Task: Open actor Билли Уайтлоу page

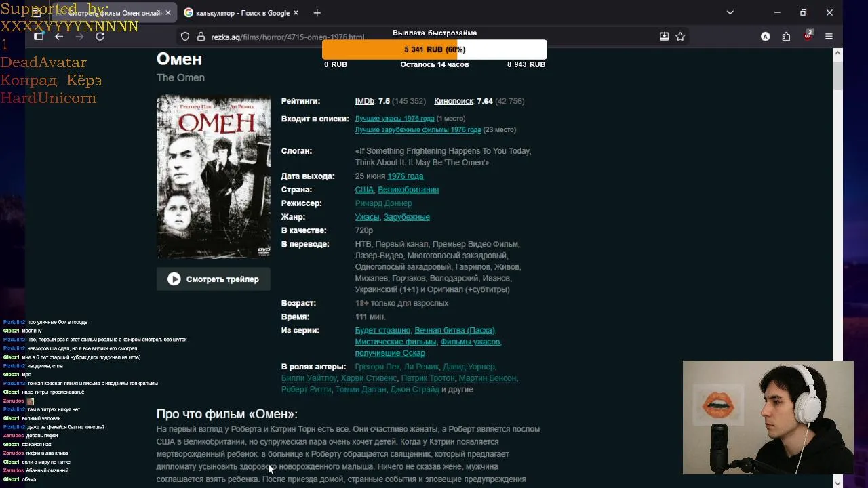Action: tap(309, 378)
